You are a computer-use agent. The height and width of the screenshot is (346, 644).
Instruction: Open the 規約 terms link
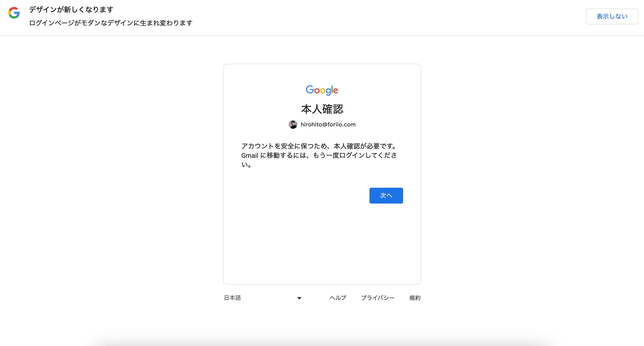tap(415, 298)
